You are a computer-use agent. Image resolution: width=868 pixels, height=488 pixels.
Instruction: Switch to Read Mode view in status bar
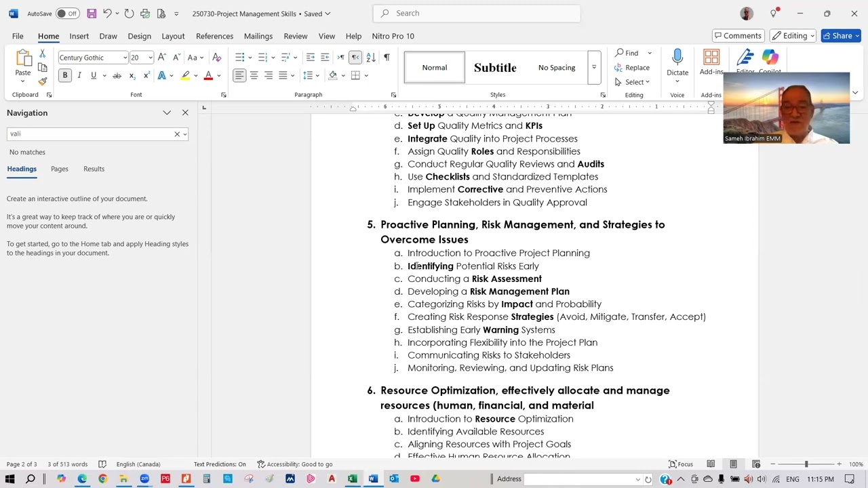tap(711, 464)
